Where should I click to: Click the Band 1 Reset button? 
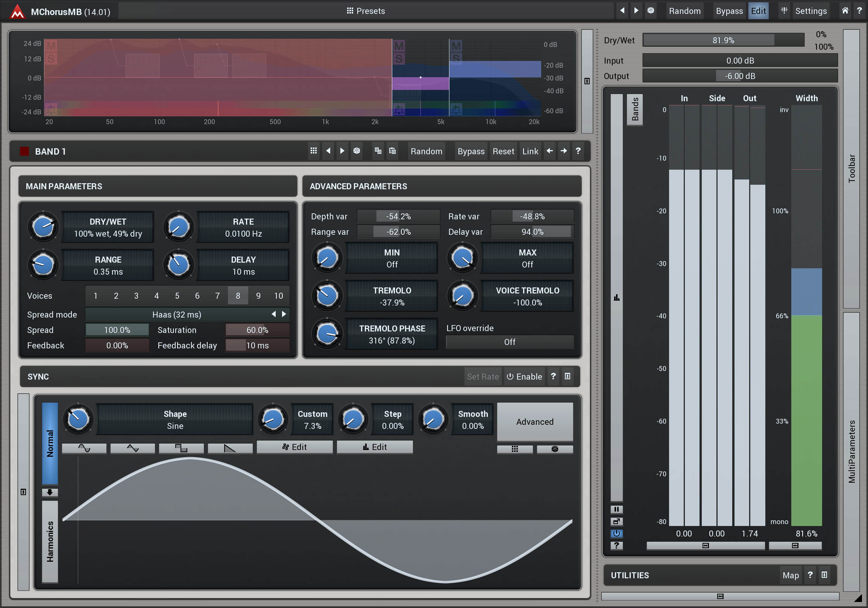point(503,151)
